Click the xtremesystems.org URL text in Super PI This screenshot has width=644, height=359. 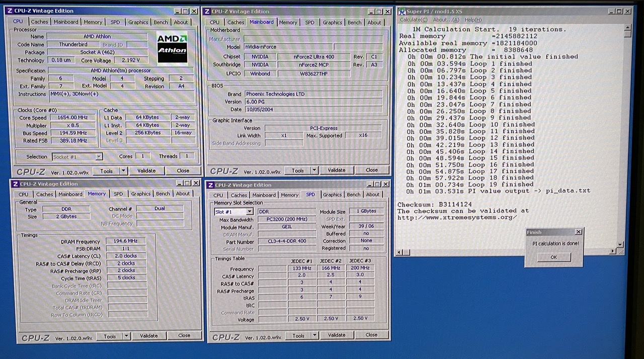pyautogui.click(x=457, y=217)
